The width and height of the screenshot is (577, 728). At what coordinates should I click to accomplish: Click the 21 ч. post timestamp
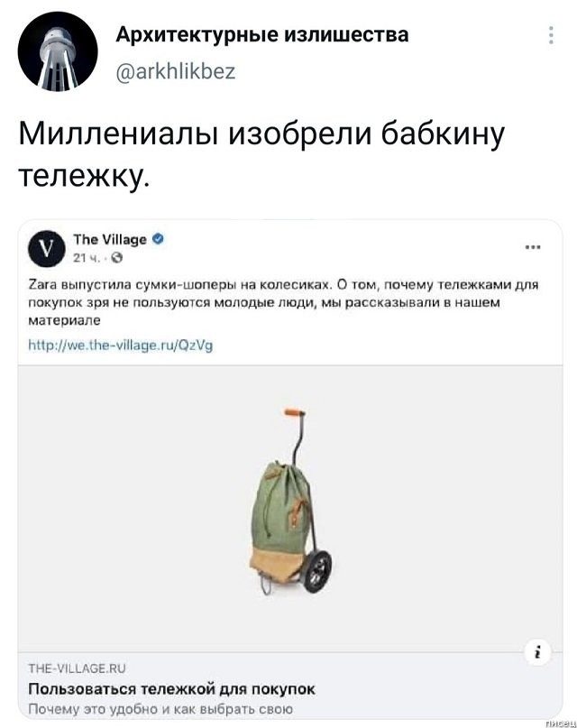(87, 258)
